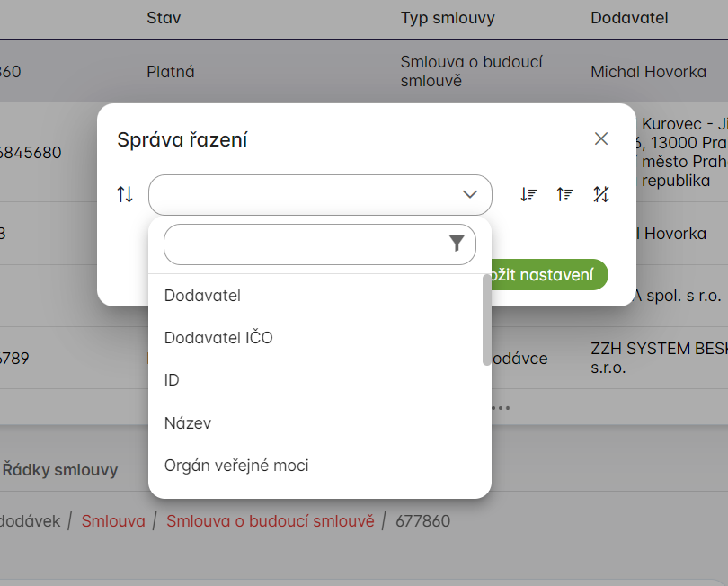This screenshot has height=586, width=728.
Task: Click the dropdown list scrollbar thumb
Action: (486, 319)
